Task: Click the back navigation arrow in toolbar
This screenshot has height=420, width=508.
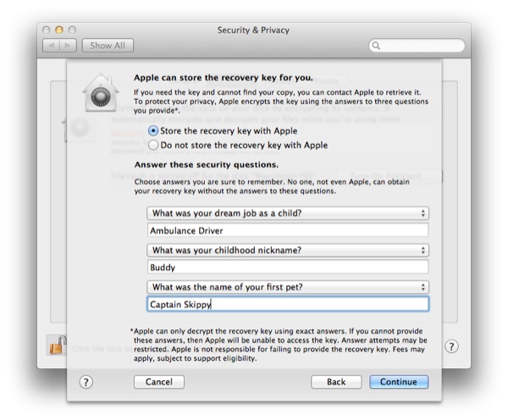Action: pos(51,46)
